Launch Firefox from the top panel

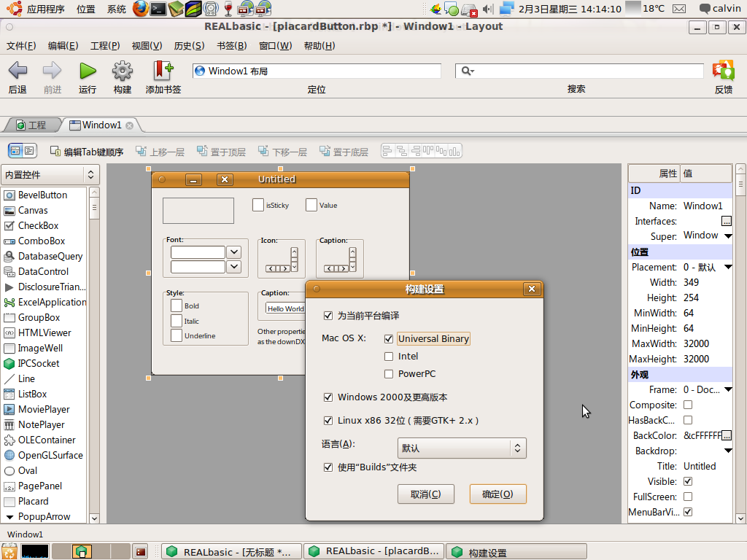tap(140, 9)
